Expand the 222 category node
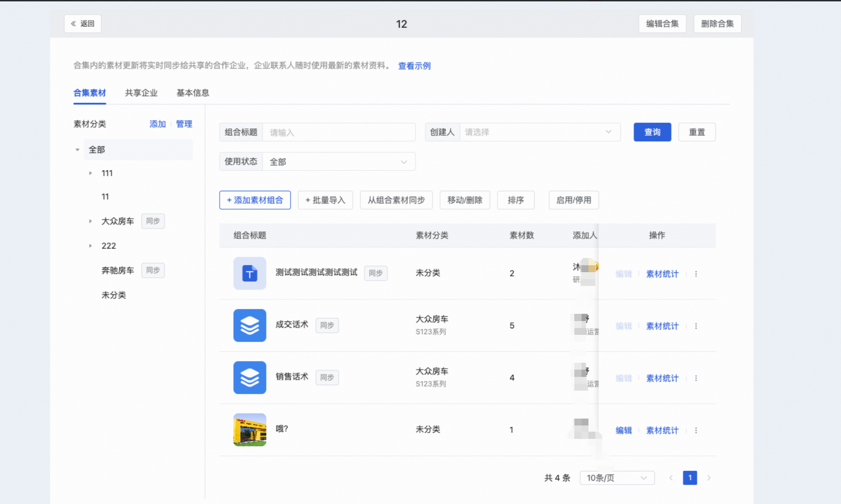The width and height of the screenshot is (841, 504). pyautogui.click(x=90, y=246)
